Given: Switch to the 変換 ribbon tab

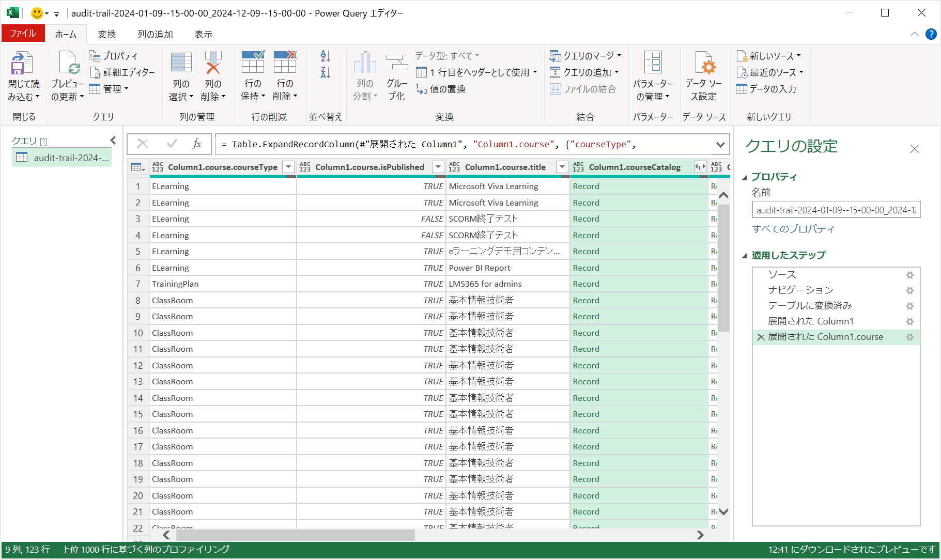Looking at the screenshot, I should click(x=107, y=34).
